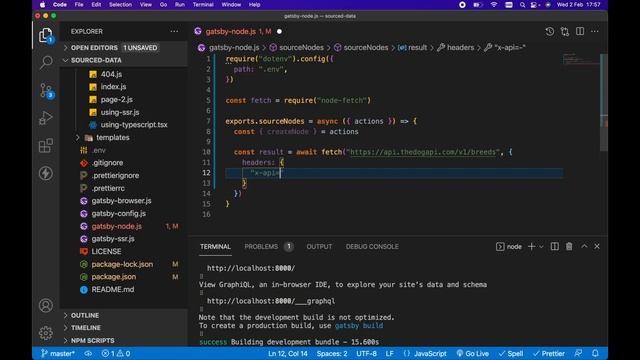Click the code minimap in the editor

(x=580, y=59)
